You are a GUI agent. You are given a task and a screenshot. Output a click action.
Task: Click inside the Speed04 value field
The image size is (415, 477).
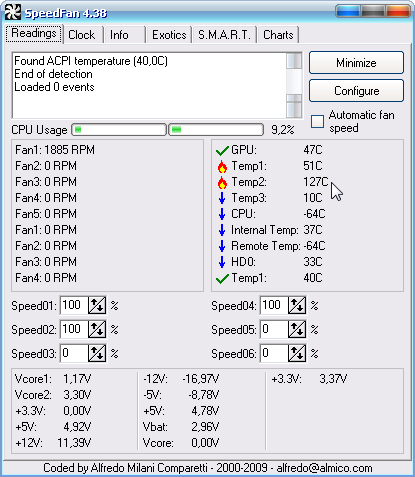[274, 305]
